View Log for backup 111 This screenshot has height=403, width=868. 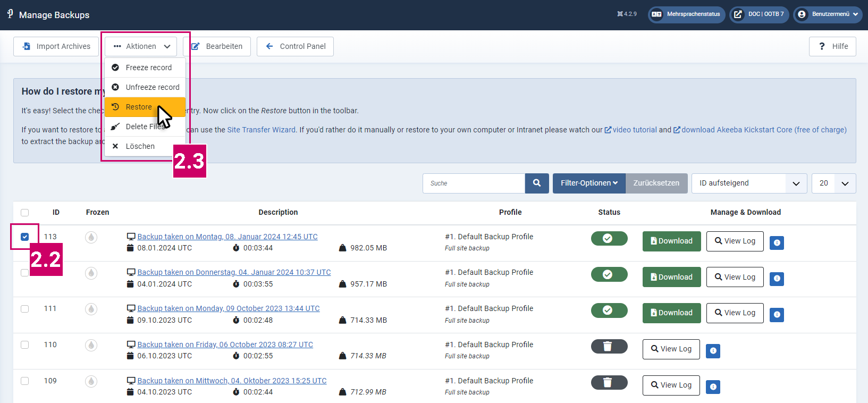(735, 313)
